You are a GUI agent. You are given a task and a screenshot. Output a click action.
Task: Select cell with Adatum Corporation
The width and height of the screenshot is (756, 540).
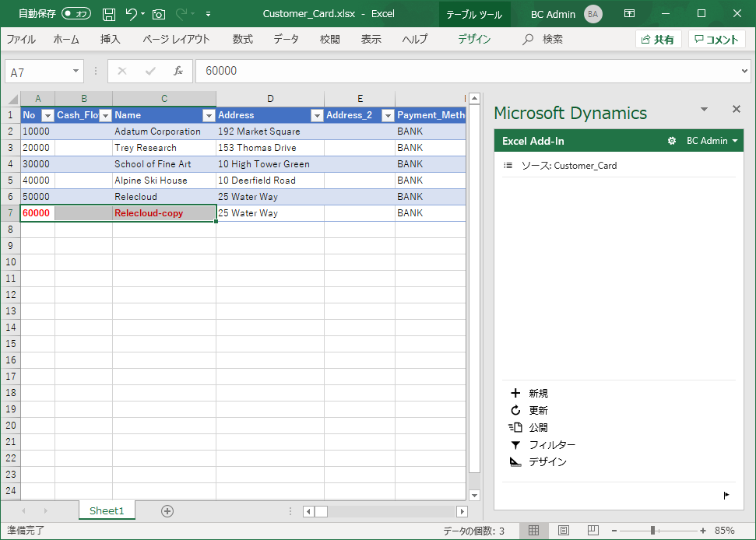tap(164, 131)
